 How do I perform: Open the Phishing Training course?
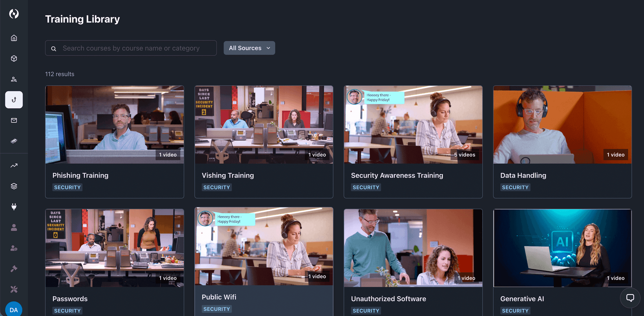coord(80,176)
